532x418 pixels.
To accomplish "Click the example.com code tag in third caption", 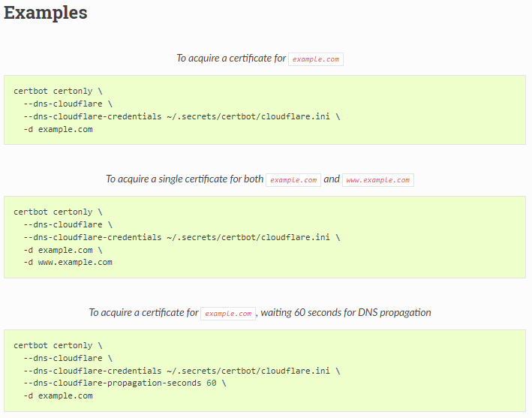I will click(228, 314).
